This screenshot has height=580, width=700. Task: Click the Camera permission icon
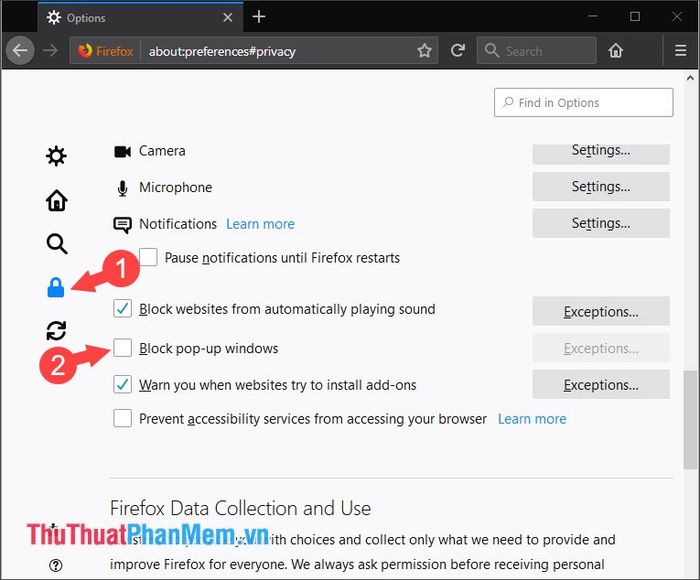pyautogui.click(x=122, y=151)
